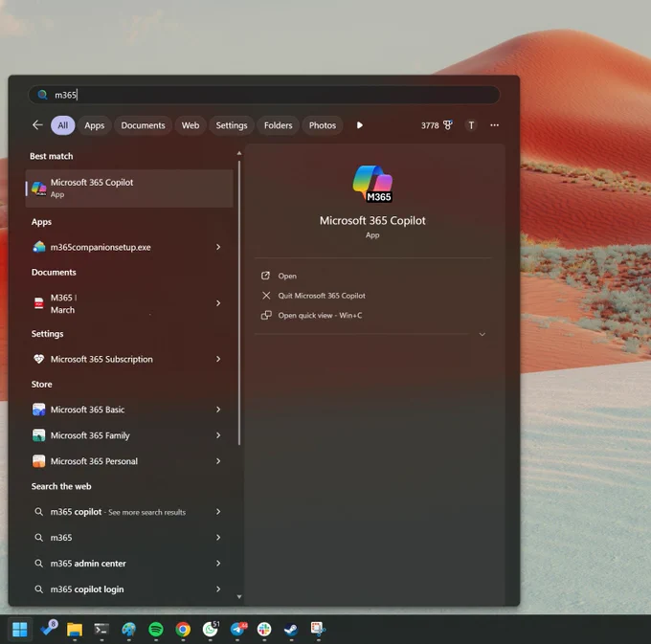Switch to the Web filter tab
This screenshot has height=644, width=651.
pyautogui.click(x=191, y=125)
